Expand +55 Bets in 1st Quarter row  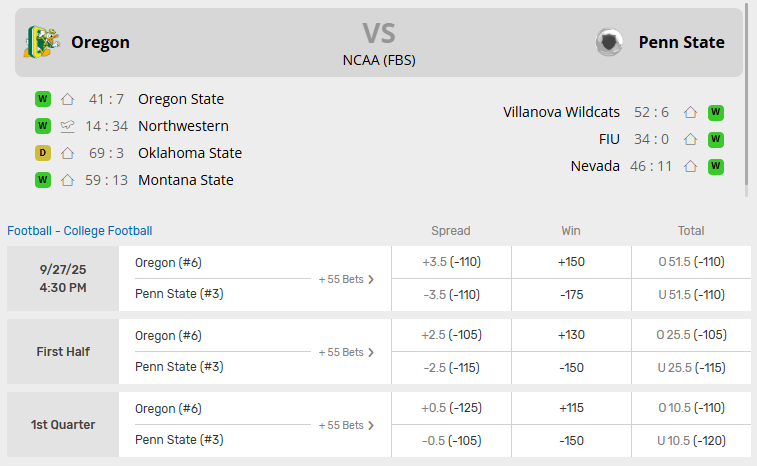346,425
